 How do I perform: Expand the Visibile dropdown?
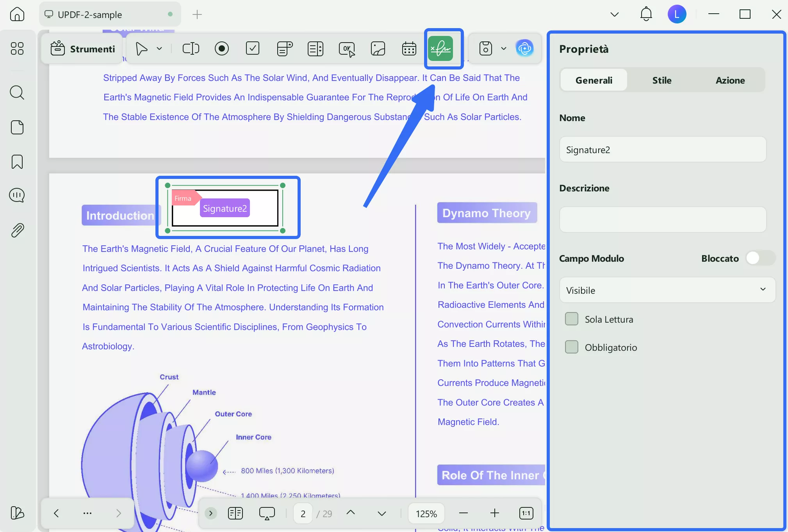click(x=667, y=290)
